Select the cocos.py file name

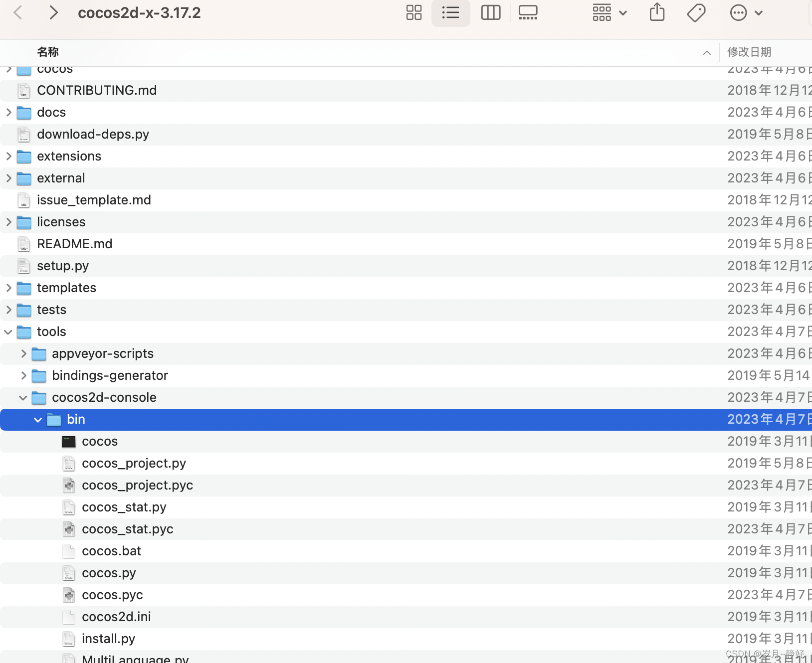(x=109, y=573)
